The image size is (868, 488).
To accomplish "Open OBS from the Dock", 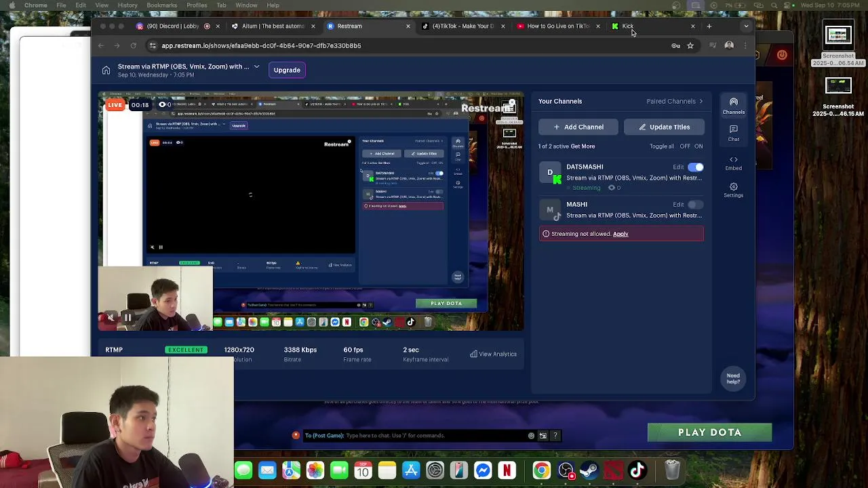I will pyautogui.click(x=566, y=470).
